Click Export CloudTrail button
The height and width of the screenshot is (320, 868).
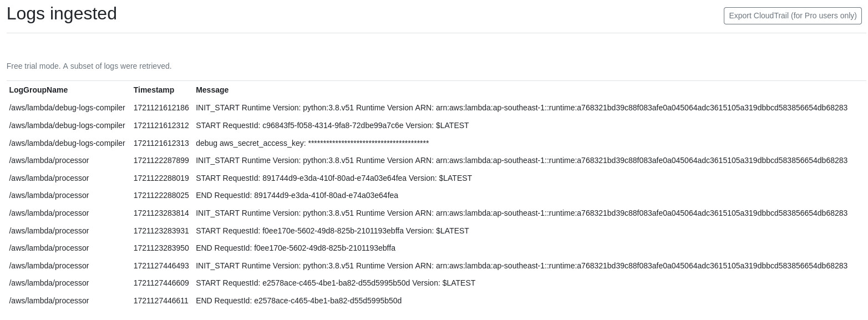(792, 16)
